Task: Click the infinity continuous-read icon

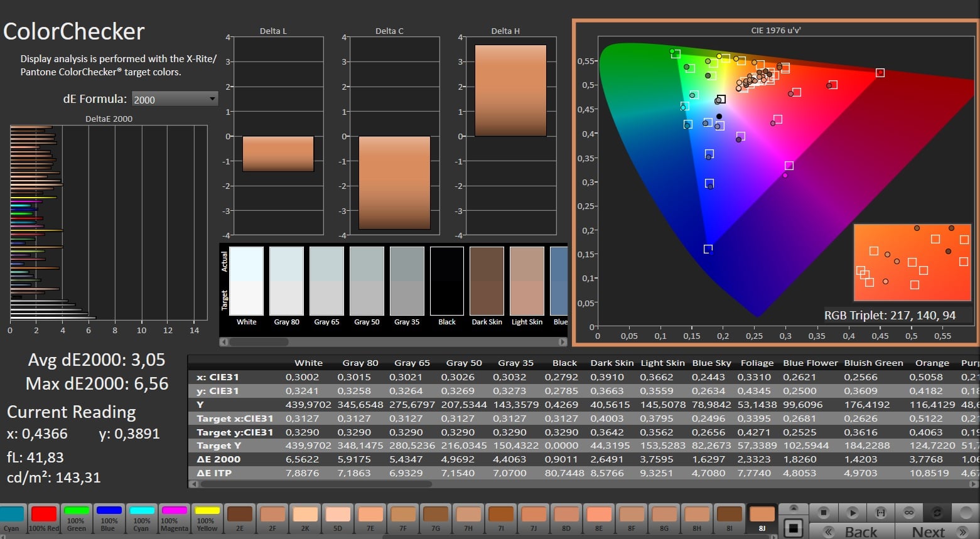Action: pos(908,513)
